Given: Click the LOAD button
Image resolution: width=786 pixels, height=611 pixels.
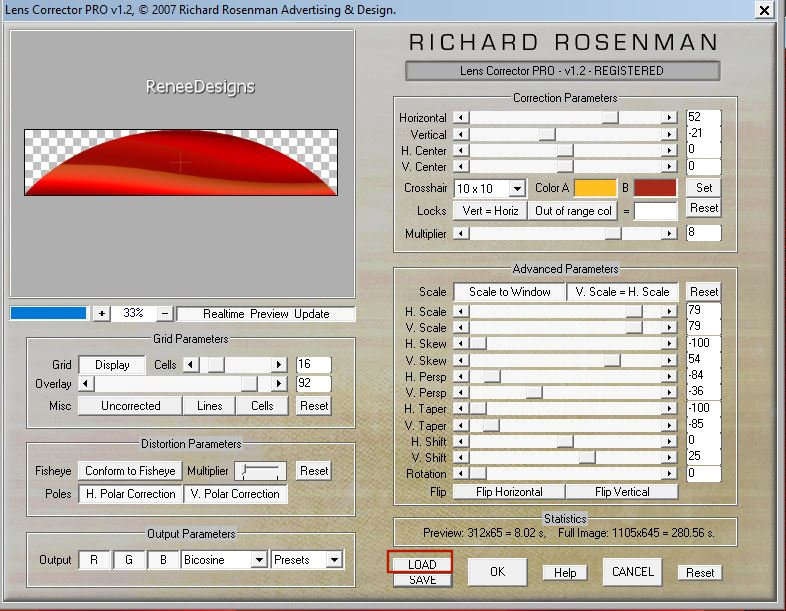Looking at the screenshot, I should [422, 564].
